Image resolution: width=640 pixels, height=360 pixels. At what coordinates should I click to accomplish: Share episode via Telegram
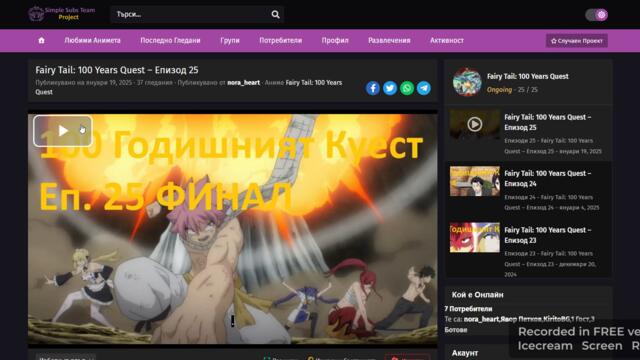click(x=424, y=88)
